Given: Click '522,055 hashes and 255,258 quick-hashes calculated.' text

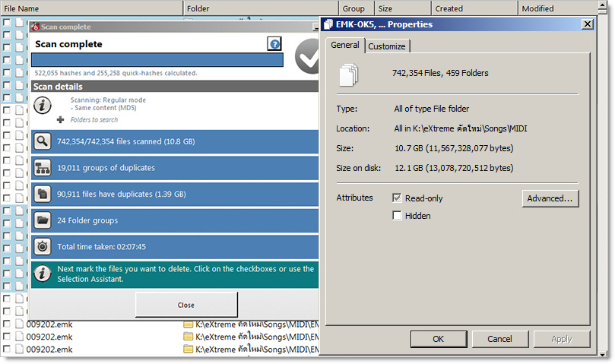Looking at the screenshot, I should [116, 73].
